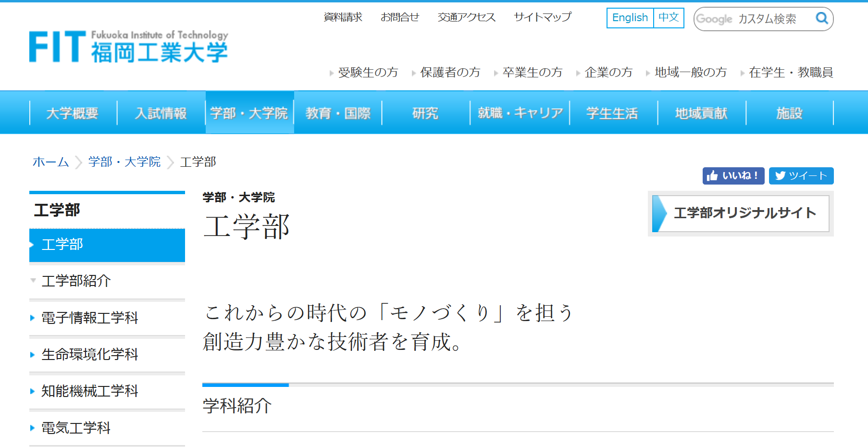Viewport: 868px width, 447px height.
Task: Open 学生生活 menu
Action: 613,113
